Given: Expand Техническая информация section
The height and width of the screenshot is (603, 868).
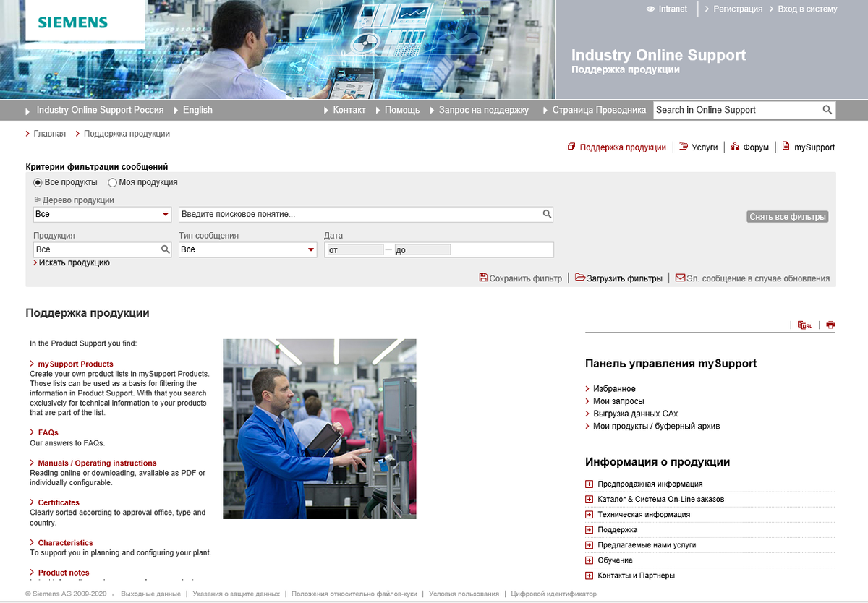Looking at the screenshot, I should [590, 514].
